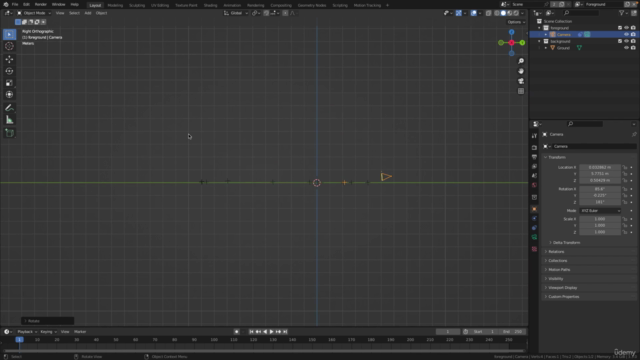The image size is (640, 360).
Task: Open the timeline Playback popover
Action: [x=27, y=332]
